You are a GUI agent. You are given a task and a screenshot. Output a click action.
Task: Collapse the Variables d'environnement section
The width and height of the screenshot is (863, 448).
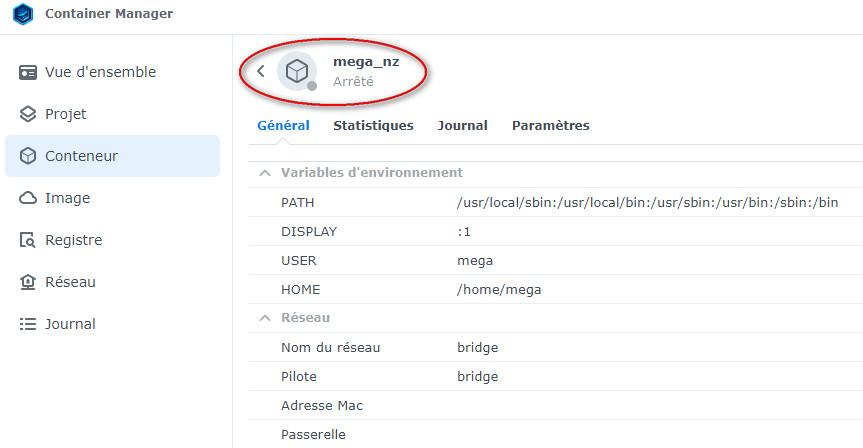point(265,173)
